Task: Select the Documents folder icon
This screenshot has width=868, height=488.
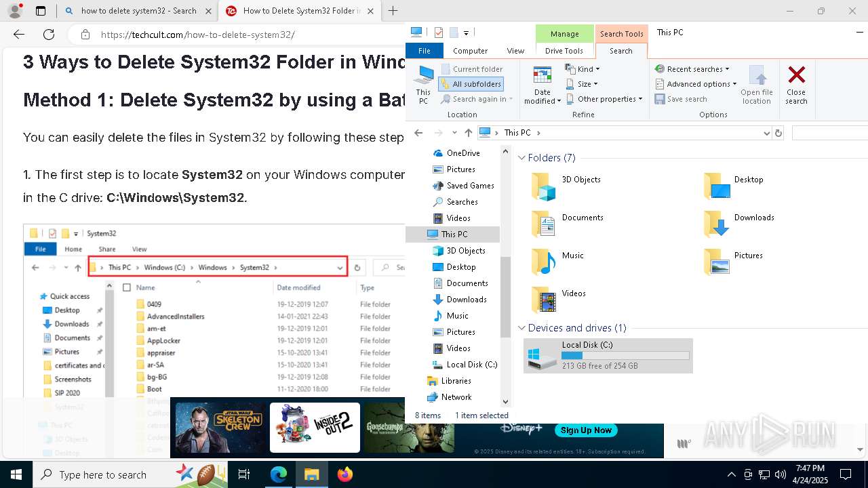Action: [543, 224]
